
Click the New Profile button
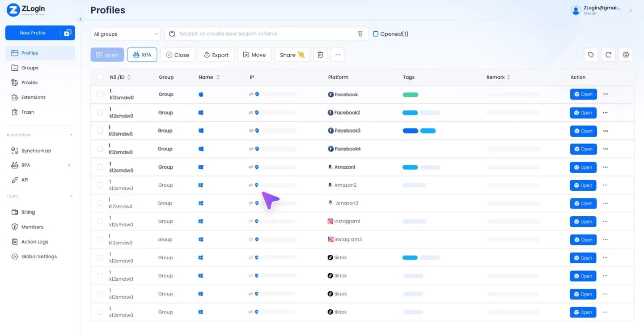pos(32,33)
